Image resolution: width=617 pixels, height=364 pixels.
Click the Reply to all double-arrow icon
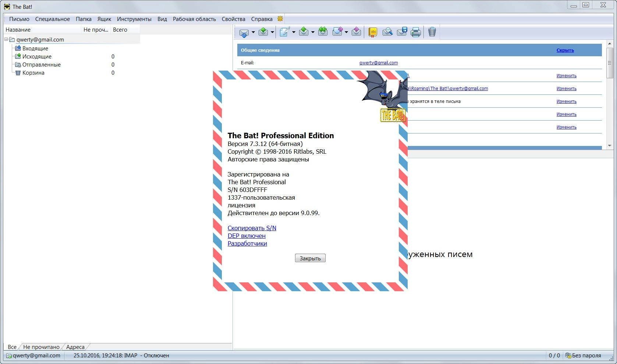coord(323,32)
